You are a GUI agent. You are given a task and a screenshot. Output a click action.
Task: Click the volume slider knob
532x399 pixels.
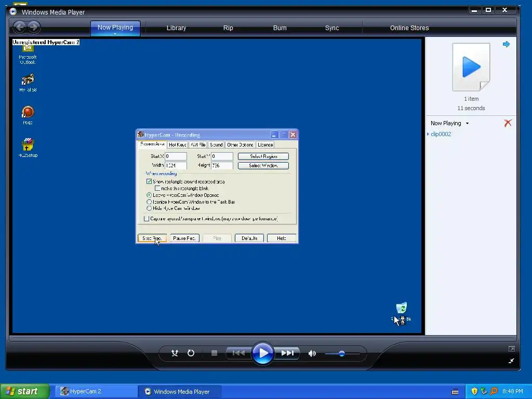click(x=342, y=353)
